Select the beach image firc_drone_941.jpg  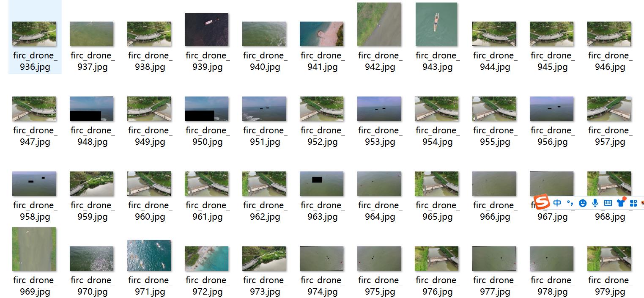click(x=322, y=34)
